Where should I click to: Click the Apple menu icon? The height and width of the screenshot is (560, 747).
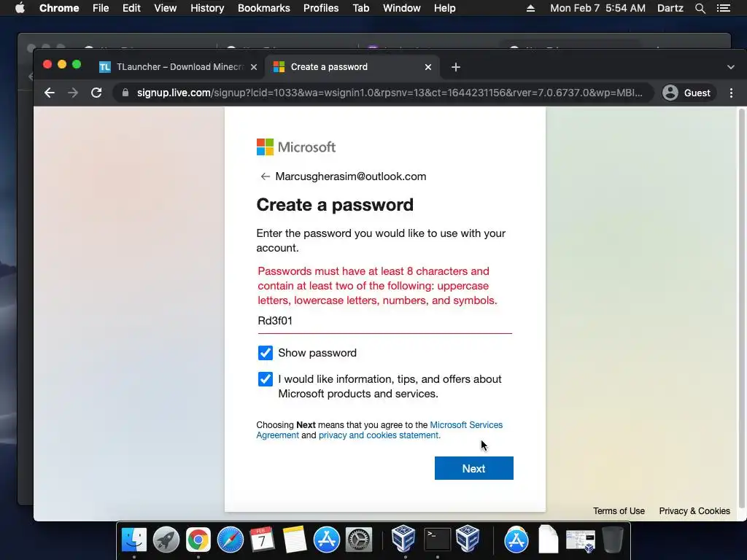pyautogui.click(x=20, y=8)
